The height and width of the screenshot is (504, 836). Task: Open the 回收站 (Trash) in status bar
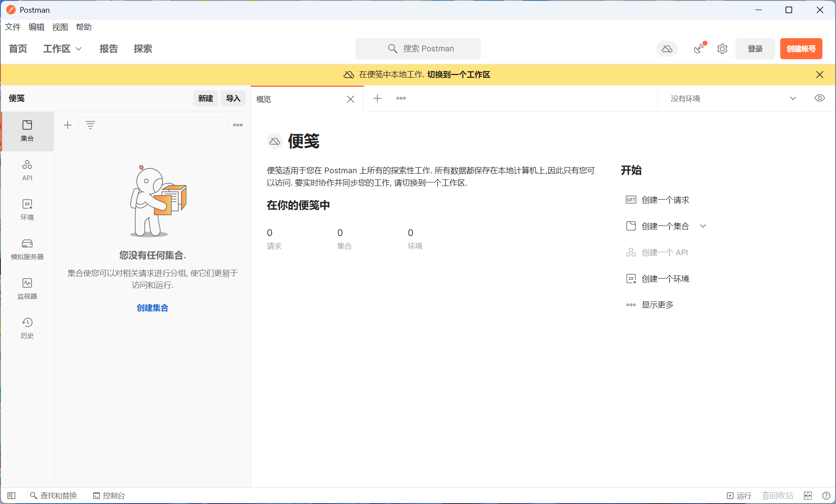778,496
